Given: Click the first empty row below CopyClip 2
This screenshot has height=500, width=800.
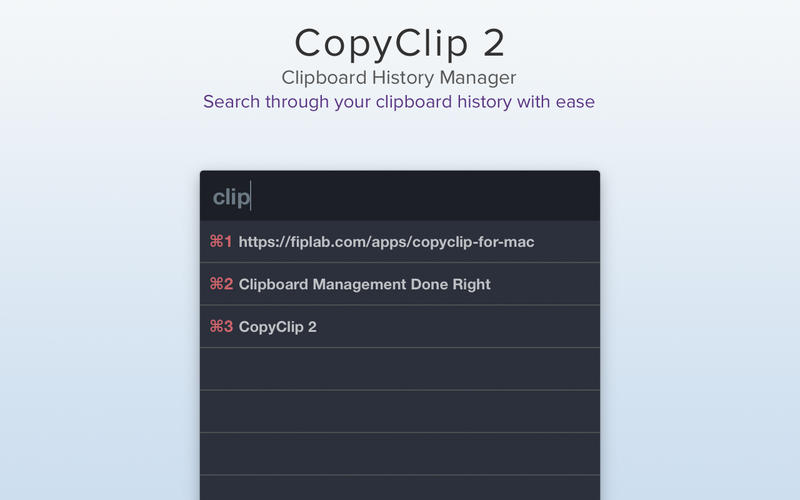Looking at the screenshot, I should (x=400, y=369).
